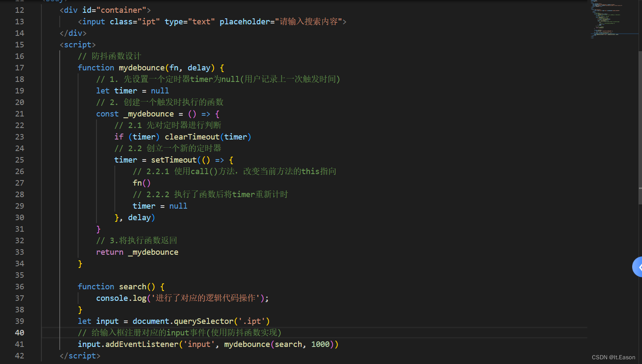Click the "function search() {" declaration
The image size is (642, 364).
point(121,286)
